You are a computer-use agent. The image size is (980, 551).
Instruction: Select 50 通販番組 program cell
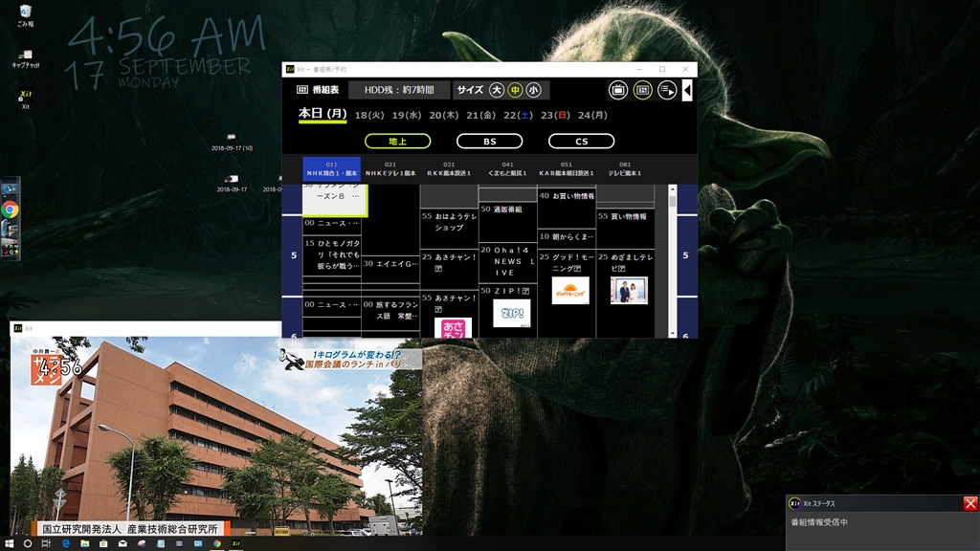[x=508, y=222]
